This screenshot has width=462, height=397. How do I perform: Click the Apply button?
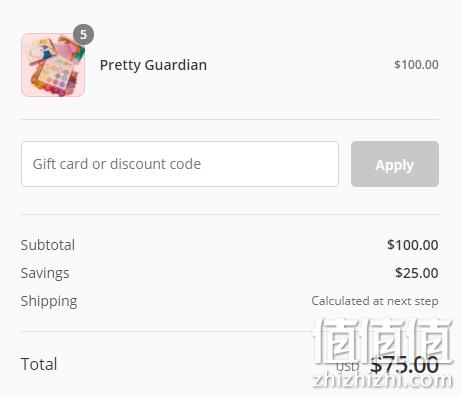point(395,164)
